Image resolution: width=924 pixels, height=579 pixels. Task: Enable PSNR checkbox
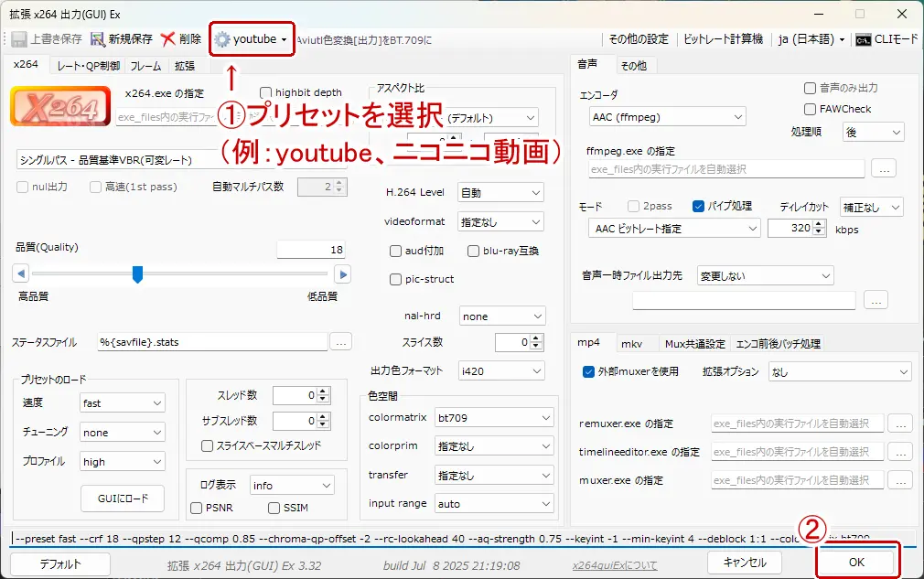[196, 508]
